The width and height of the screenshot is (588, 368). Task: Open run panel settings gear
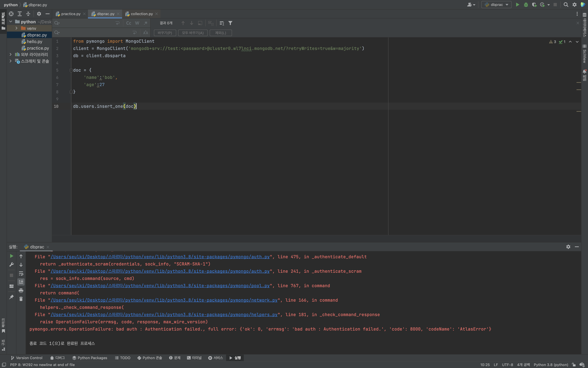tap(568, 247)
